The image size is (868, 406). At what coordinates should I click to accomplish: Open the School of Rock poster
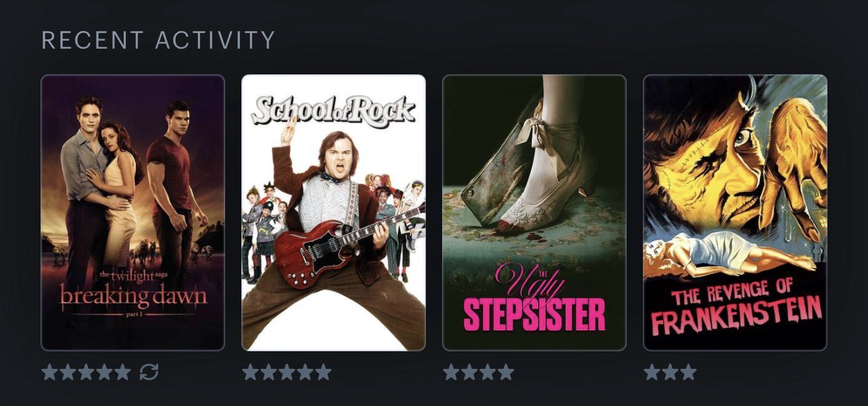coord(333,213)
